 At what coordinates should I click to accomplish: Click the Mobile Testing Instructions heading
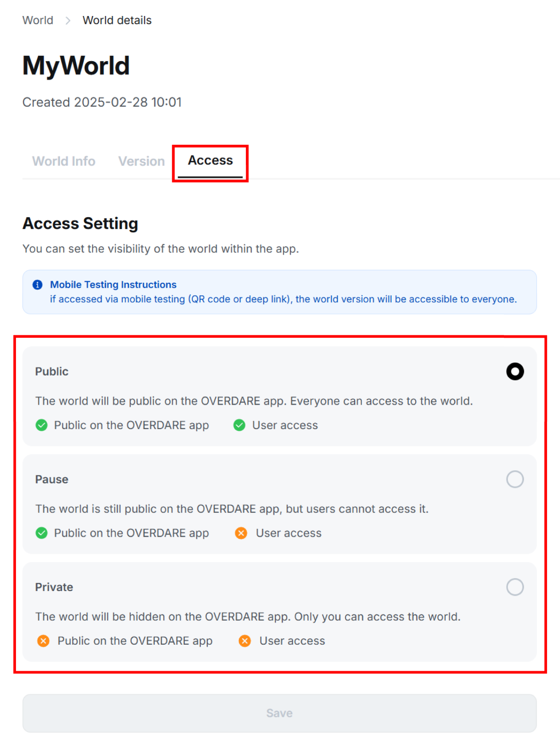point(113,285)
